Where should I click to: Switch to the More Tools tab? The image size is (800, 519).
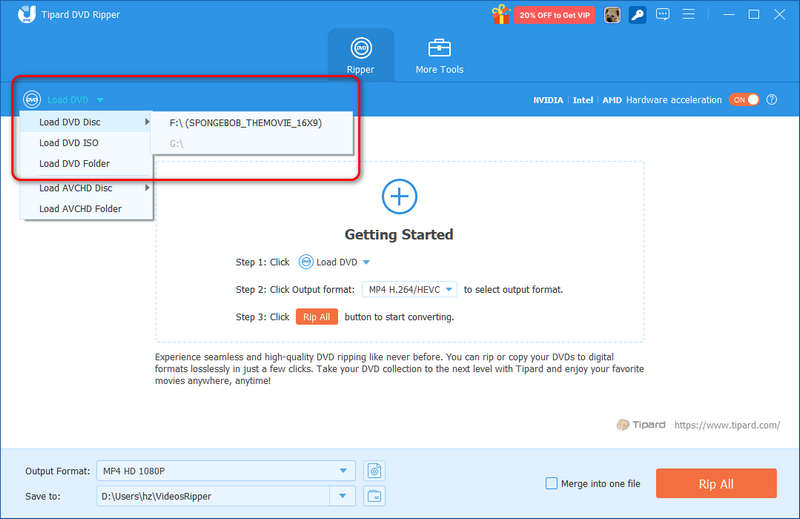click(439, 55)
